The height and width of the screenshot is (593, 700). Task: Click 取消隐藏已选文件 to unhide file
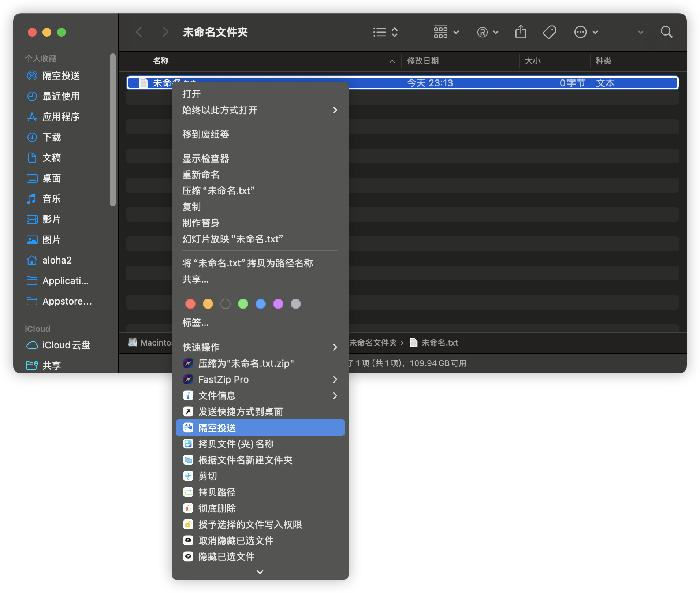(235, 541)
